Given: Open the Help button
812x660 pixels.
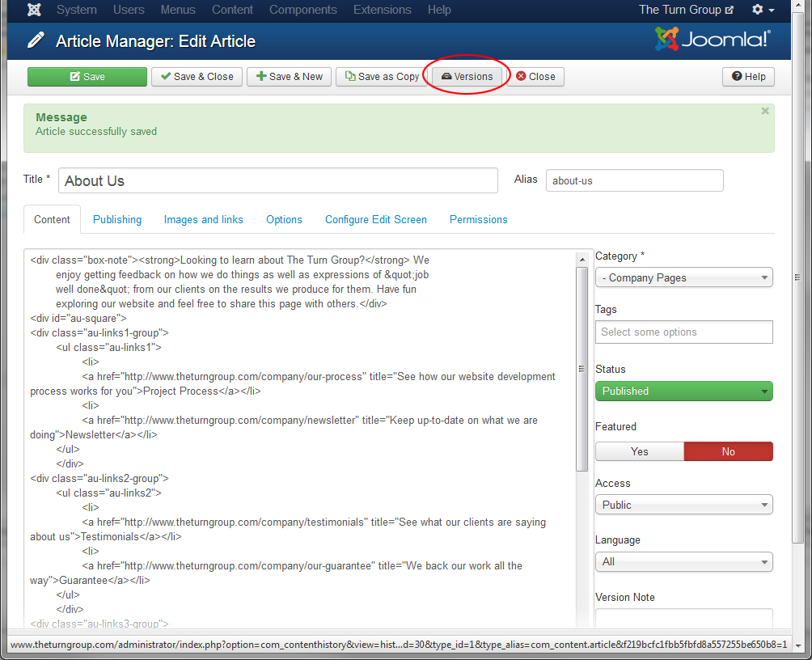Looking at the screenshot, I should click(x=748, y=77).
